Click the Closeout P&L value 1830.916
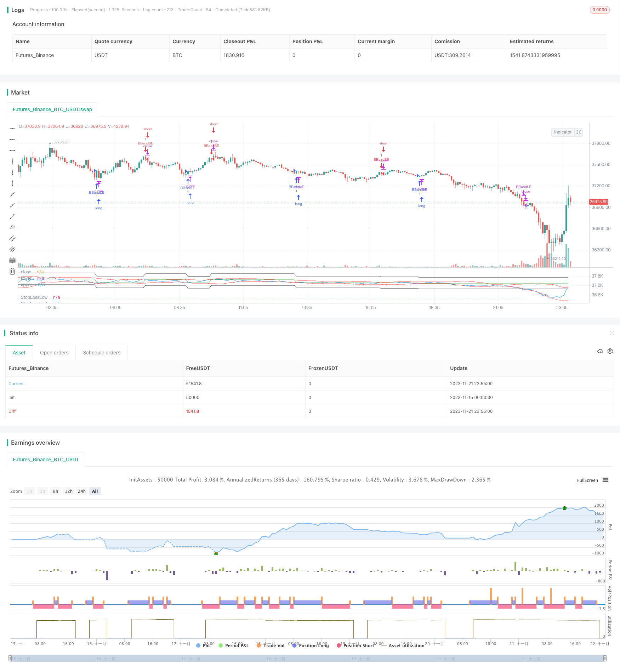 pyautogui.click(x=234, y=55)
